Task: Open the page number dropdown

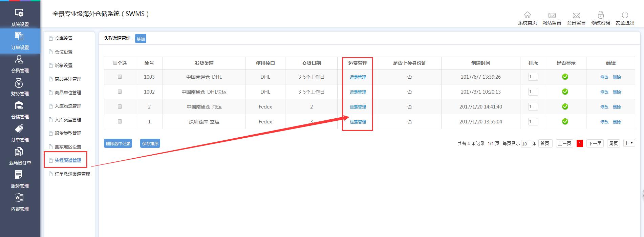Action: click(629, 143)
